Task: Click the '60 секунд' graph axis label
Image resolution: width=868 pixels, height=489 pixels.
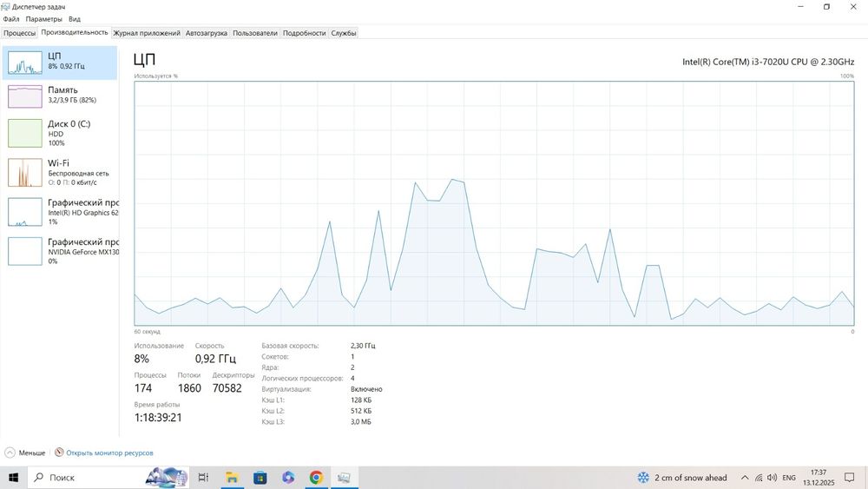Action: click(x=148, y=332)
